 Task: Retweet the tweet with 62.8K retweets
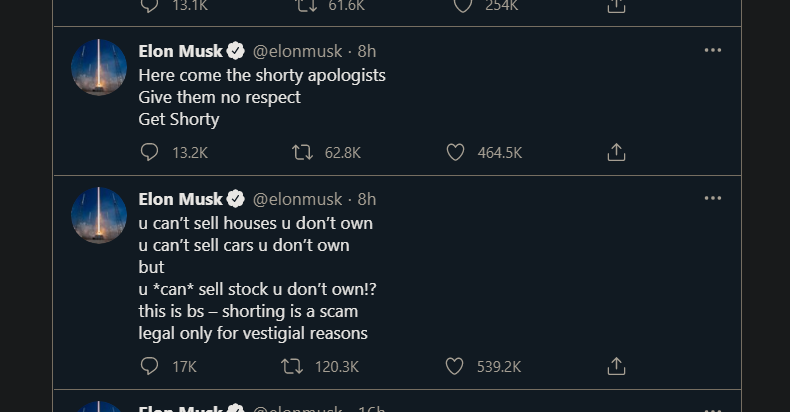302,152
